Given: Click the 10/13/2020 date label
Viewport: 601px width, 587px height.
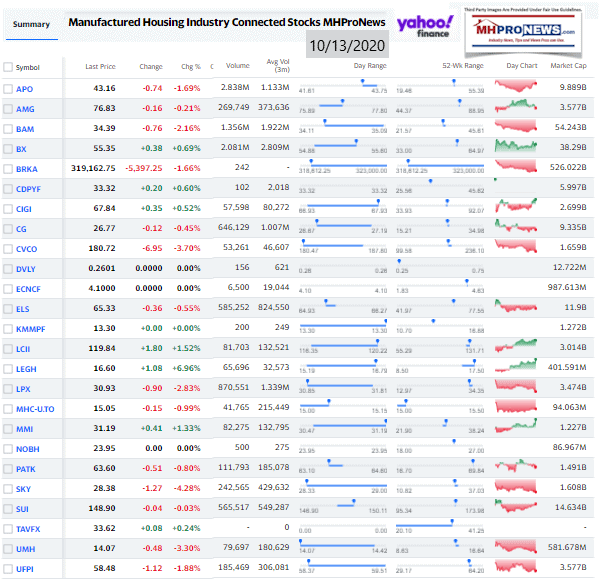Looking at the screenshot, I should [x=347, y=46].
